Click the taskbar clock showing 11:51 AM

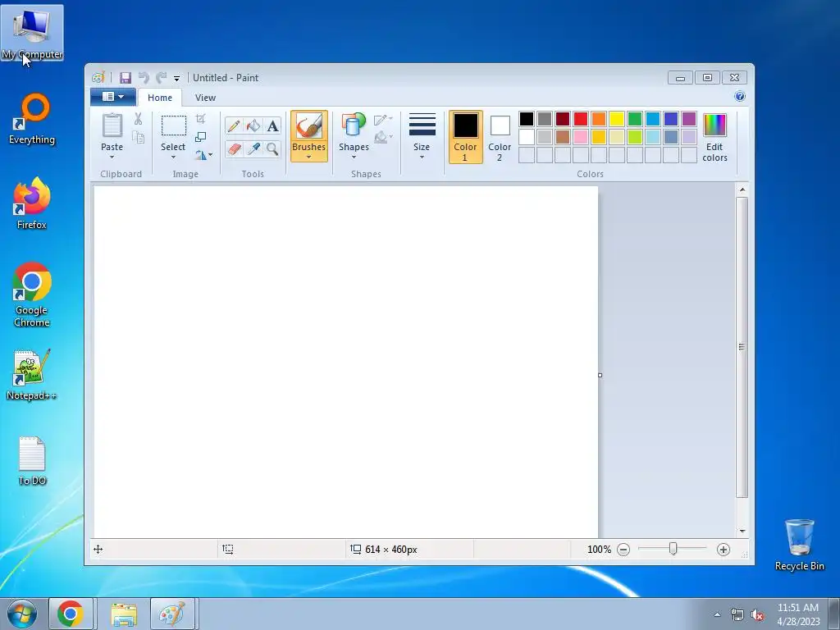(797, 614)
